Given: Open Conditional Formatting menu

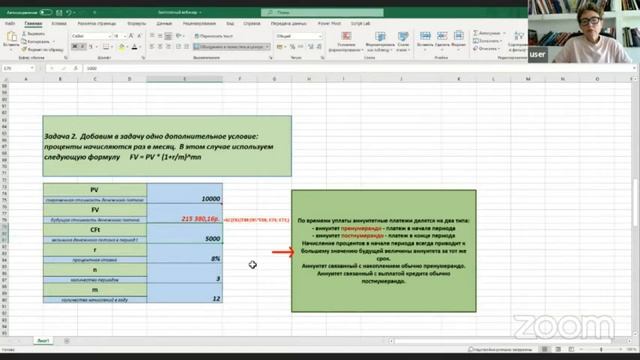Looking at the screenshot, I should click(x=346, y=42).
